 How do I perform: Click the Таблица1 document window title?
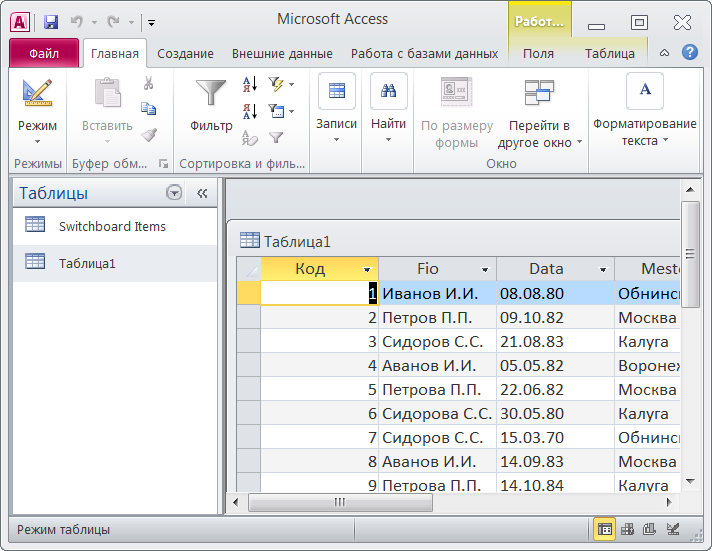point(297,242)
